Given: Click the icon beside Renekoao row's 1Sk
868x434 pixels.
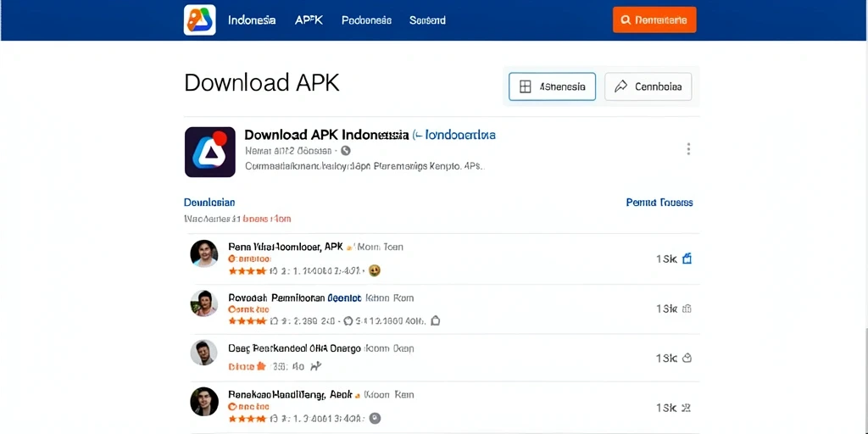Looking at the screenshot, I should click(x=687, y=408).
